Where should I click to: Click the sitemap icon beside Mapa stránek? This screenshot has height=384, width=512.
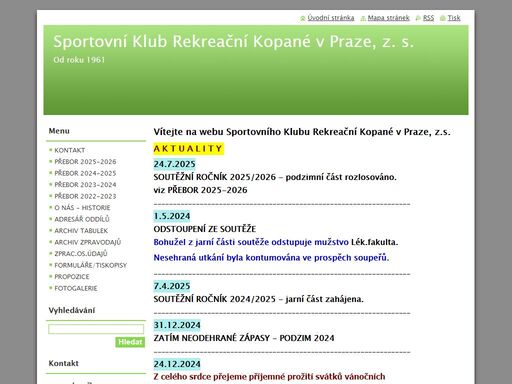click(363, 18)
